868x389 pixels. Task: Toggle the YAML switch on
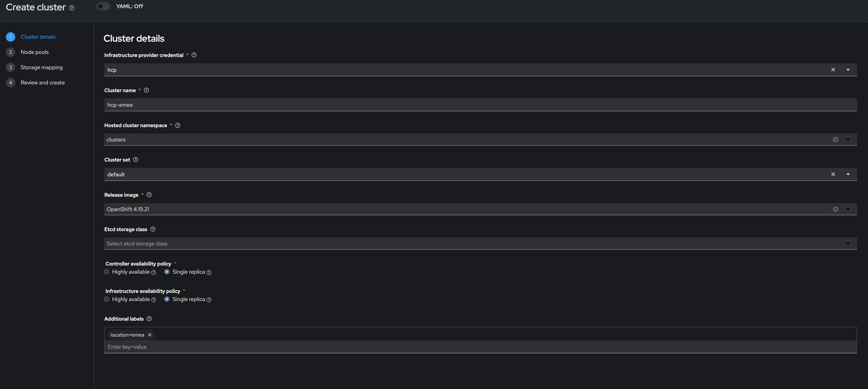(103, 6)
